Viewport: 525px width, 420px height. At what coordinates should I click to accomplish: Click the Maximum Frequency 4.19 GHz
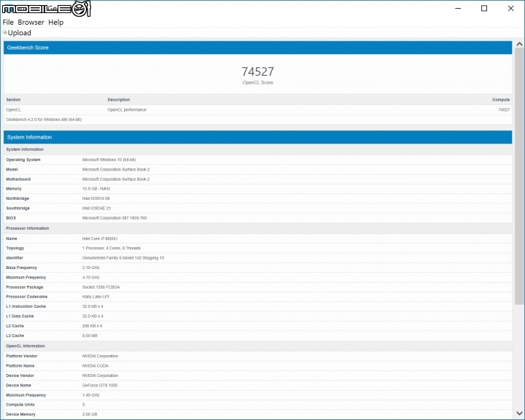(x=90, y=277)
